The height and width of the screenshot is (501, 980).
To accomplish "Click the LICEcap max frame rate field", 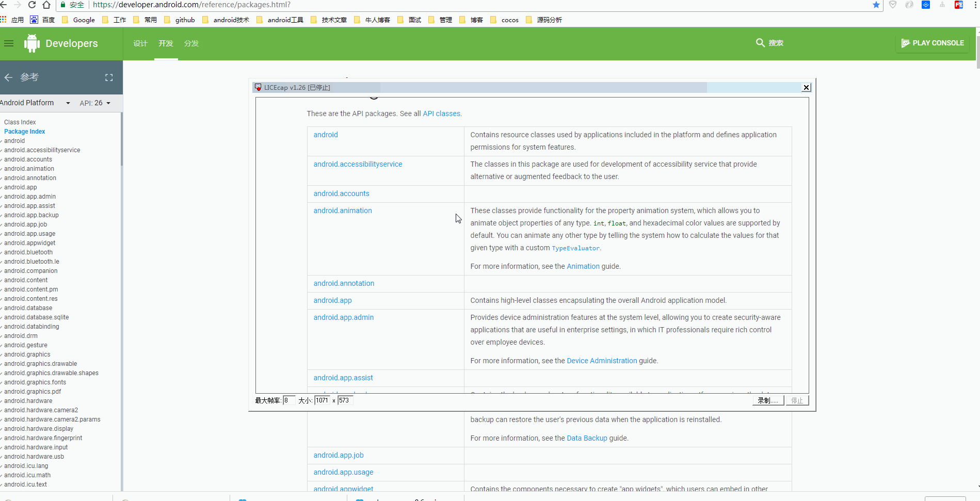I will [289, 400].
